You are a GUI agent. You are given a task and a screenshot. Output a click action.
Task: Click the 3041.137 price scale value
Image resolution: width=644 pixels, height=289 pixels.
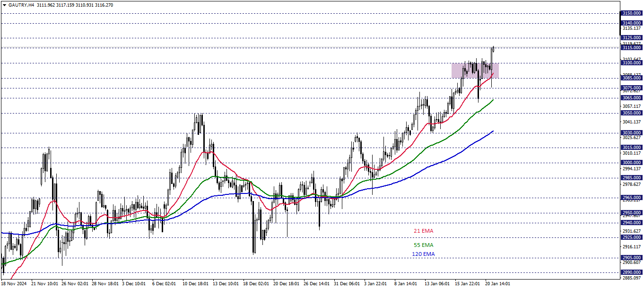(x=632, y=122)
